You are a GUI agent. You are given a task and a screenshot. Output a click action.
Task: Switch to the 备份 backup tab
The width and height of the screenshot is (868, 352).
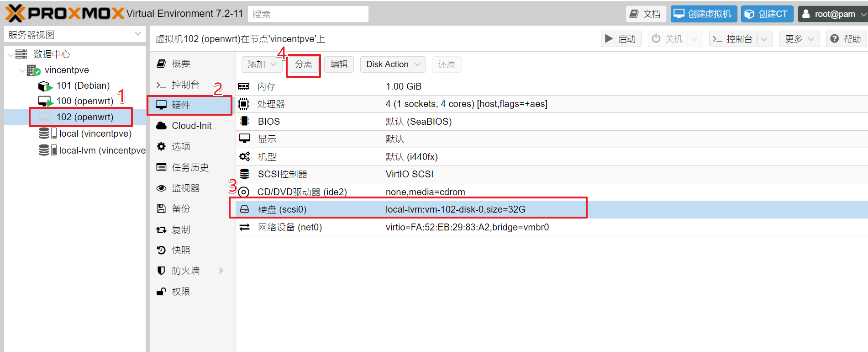[x=181, y=208]
